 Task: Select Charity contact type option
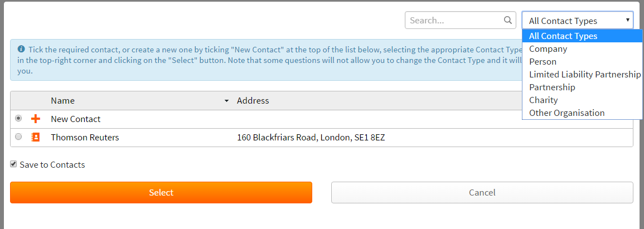tap(543, 100)
